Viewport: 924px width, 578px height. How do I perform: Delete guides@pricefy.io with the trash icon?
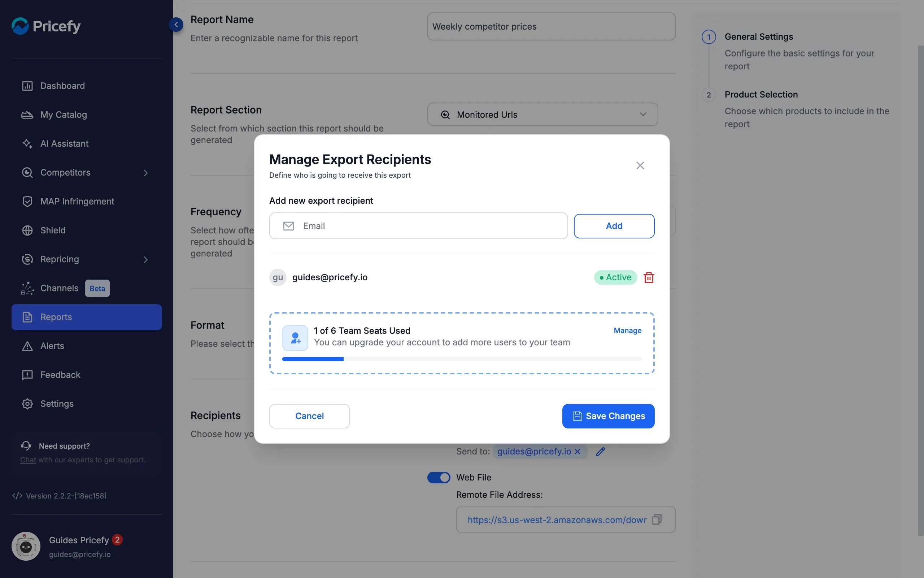click(x=649, y=277)
